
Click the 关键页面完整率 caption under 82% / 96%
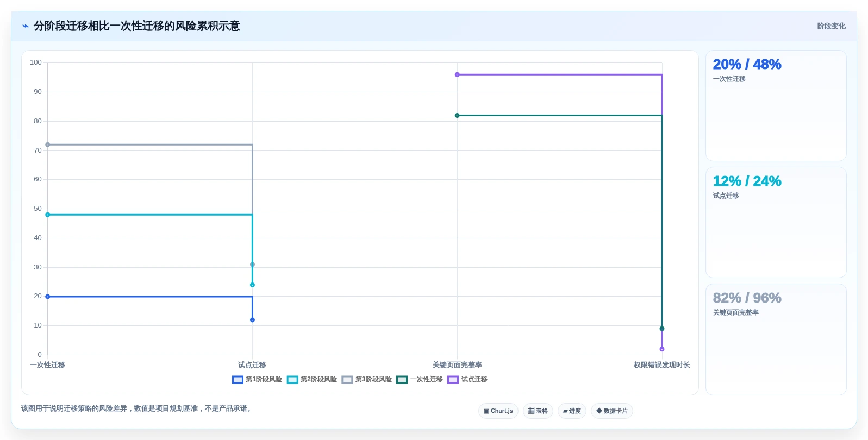pos(735,312)
